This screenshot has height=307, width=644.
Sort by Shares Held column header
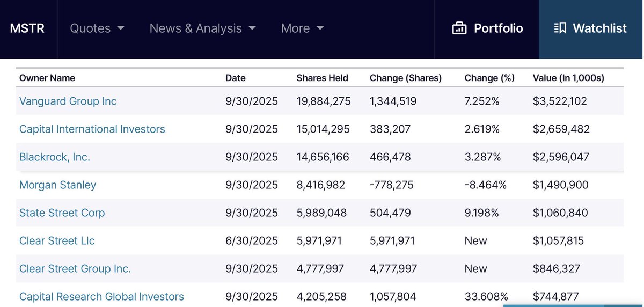322,78
